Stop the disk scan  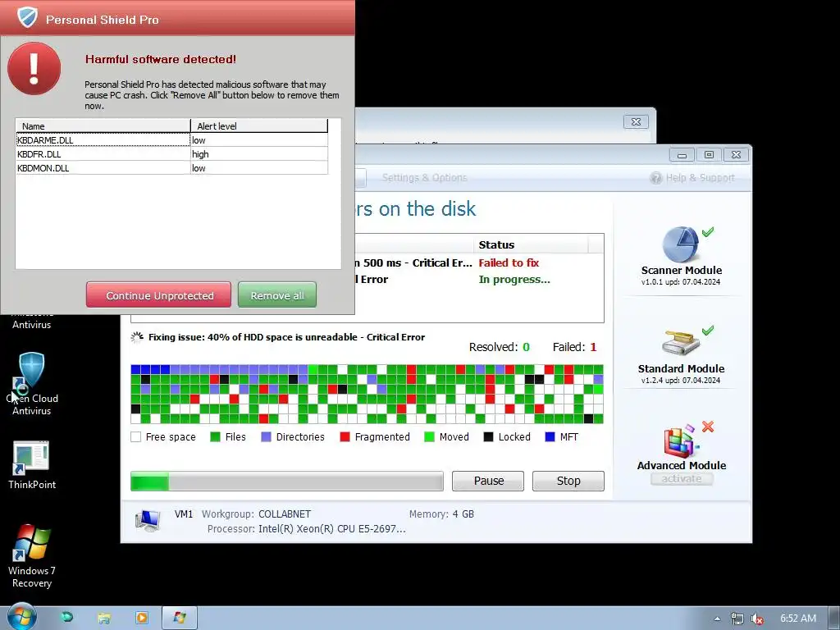[568, 481]
